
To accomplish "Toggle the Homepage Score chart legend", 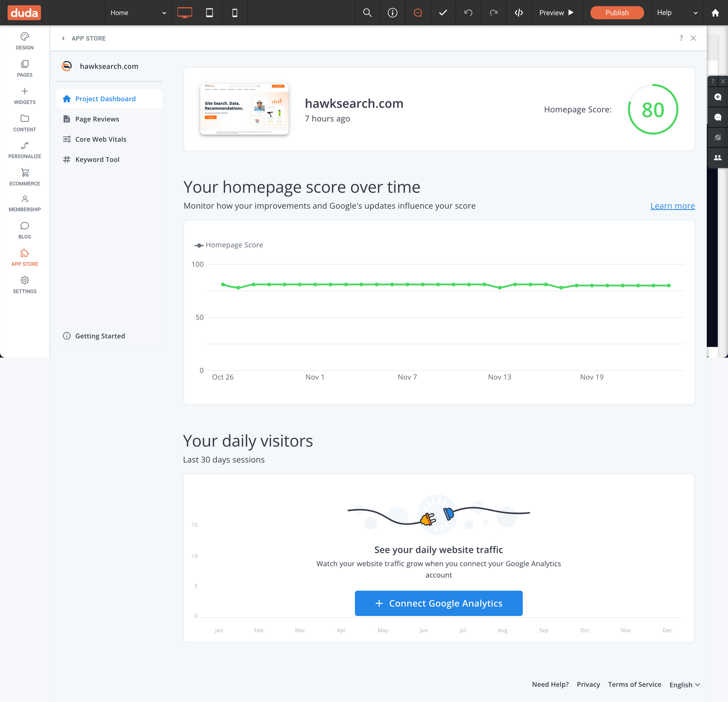I will coord(229,245).
